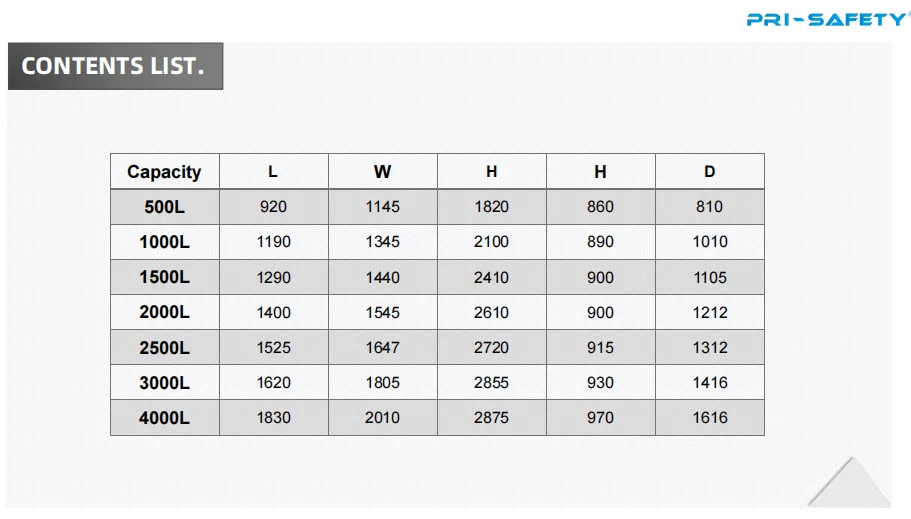The width and height of the screenshot is (911, 519).
Task: Select the cell containing 2855
Action: [x=491, y=383]
